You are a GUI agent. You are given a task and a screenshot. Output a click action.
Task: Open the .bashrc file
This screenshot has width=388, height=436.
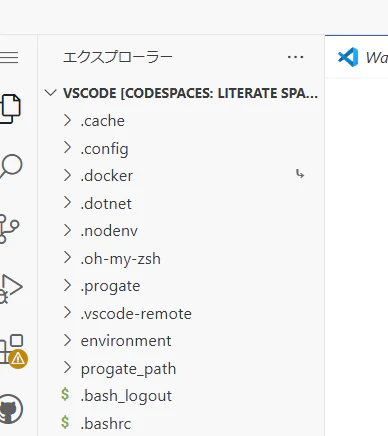pyautogui.click(x=106, y=424)
